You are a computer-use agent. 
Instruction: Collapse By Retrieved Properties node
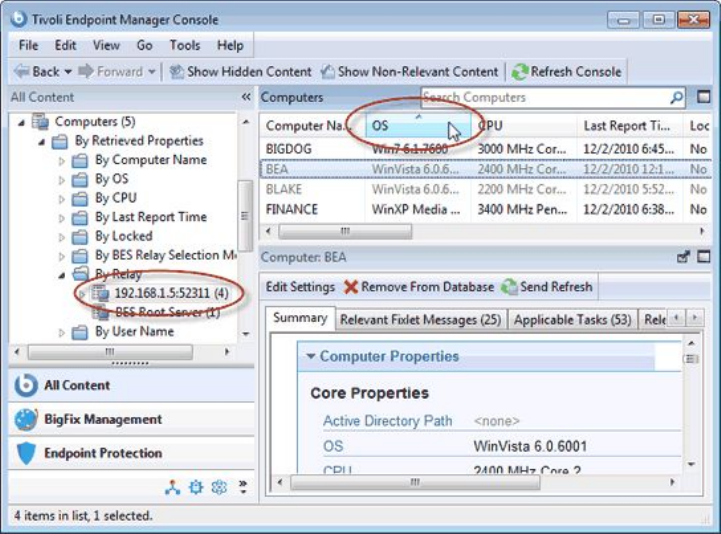point(41,142)
